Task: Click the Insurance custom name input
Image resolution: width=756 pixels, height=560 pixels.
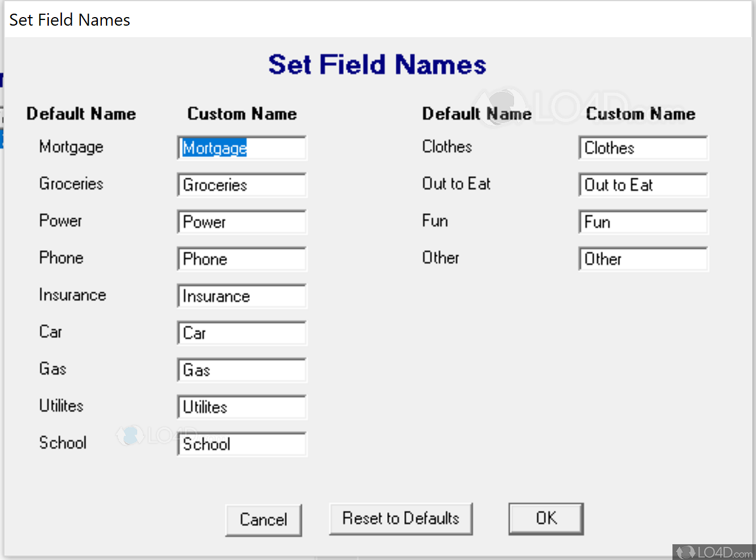Action: pyautogui.click(x=242, y=296)
